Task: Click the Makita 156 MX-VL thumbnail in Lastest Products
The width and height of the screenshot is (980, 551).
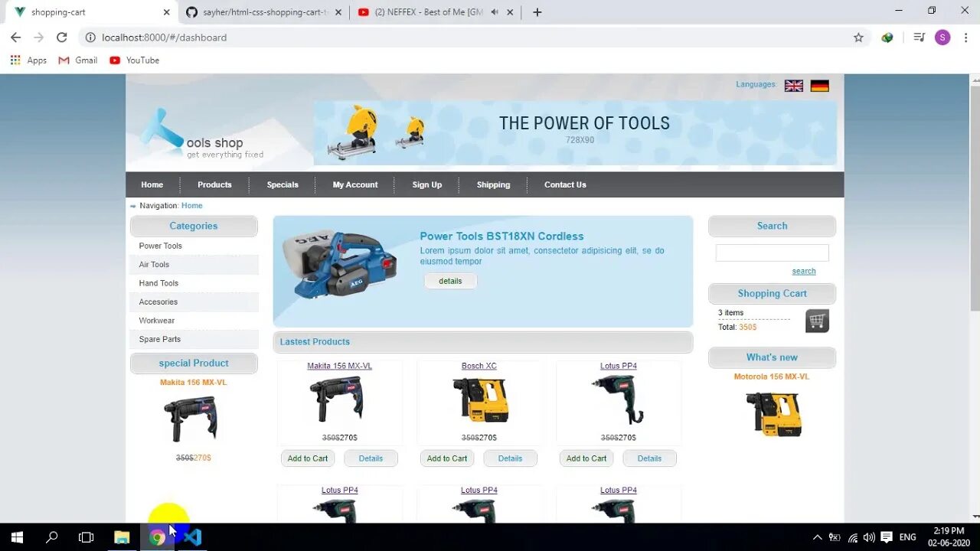Action: [336, 399]
